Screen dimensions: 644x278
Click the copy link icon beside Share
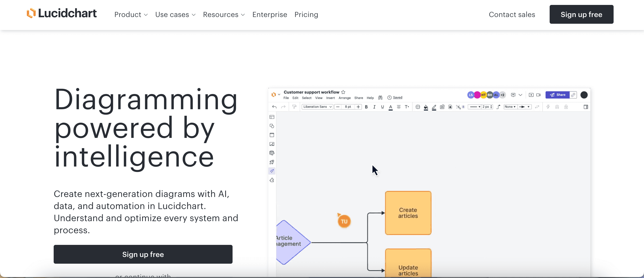point(573,95)
